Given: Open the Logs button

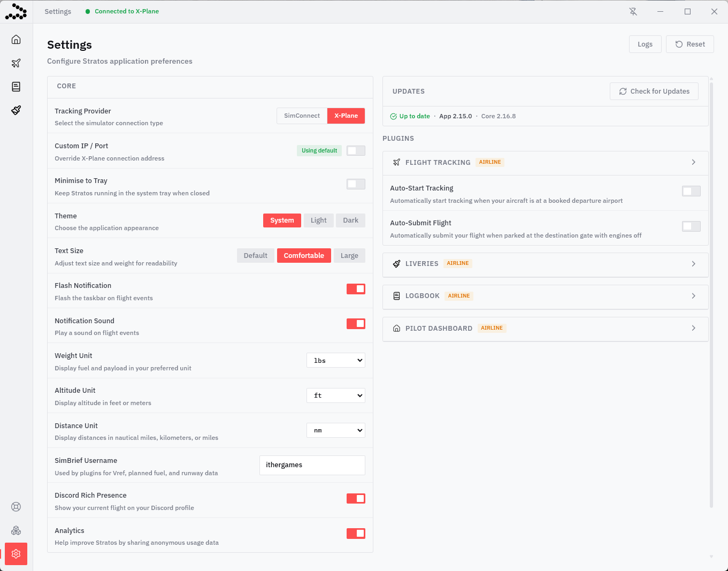Looking at the screenshot, I should point(645,44).
